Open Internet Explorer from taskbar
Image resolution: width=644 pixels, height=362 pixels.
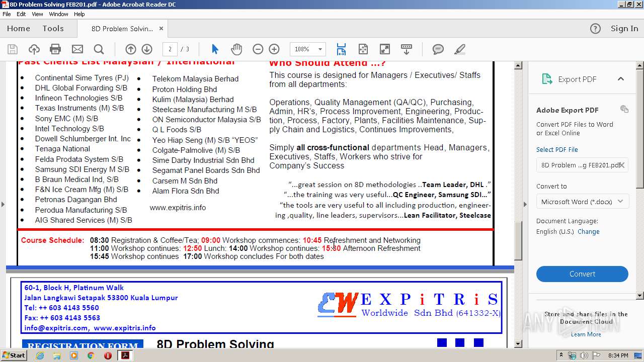pyautogui.click(x=40, y=355)
